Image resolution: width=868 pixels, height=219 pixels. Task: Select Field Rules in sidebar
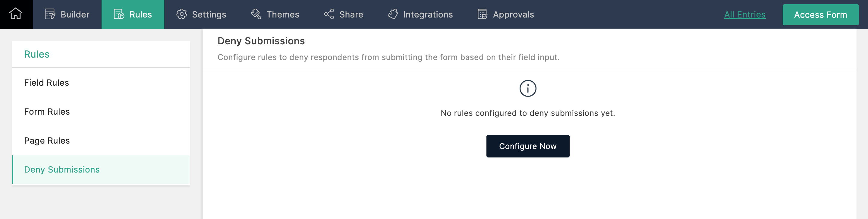pos(46,83)
